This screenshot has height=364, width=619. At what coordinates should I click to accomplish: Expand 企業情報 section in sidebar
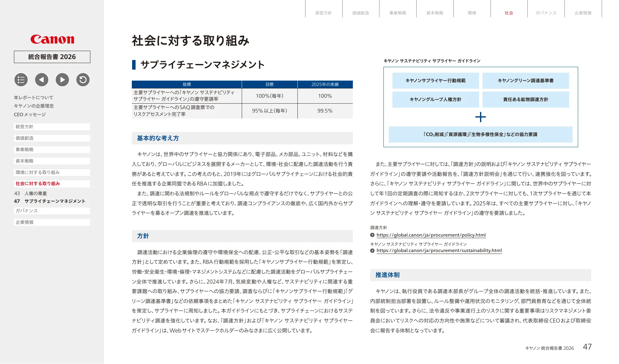52,222
